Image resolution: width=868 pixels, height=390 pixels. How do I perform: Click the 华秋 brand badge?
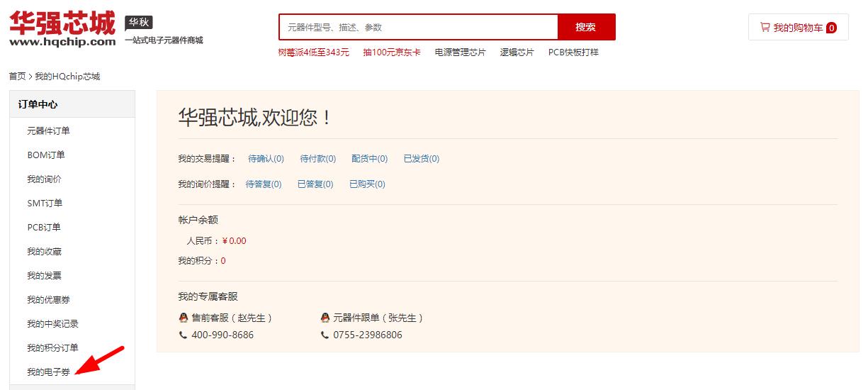point(139,23)
